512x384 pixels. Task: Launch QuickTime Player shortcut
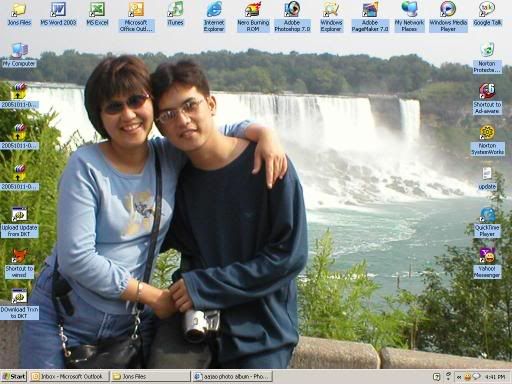(x=487, y=222)
